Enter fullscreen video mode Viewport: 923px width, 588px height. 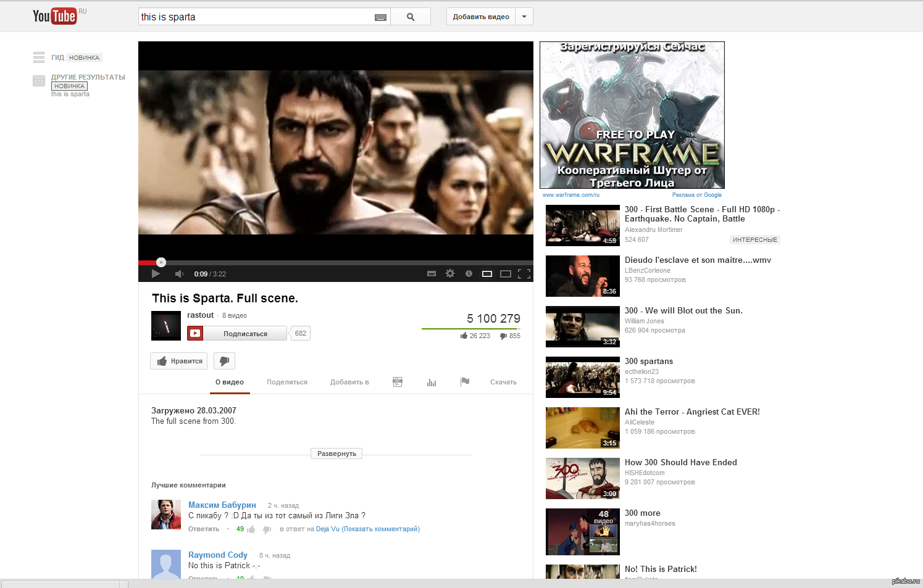coord(524,274)
